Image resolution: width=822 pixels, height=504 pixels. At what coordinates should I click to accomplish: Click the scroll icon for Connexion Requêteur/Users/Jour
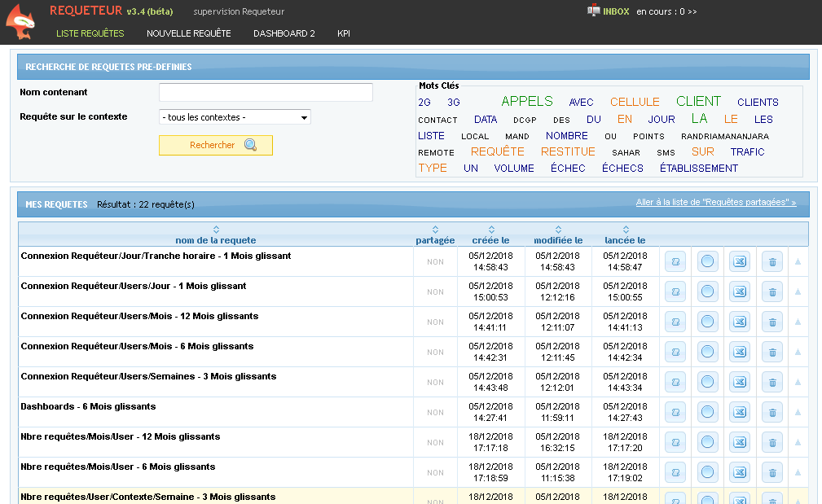tap(675, 291)
